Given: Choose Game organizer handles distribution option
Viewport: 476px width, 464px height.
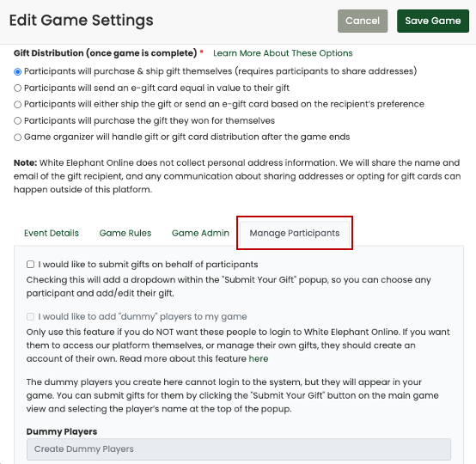Looking at the screenshot, I should 17,137.
